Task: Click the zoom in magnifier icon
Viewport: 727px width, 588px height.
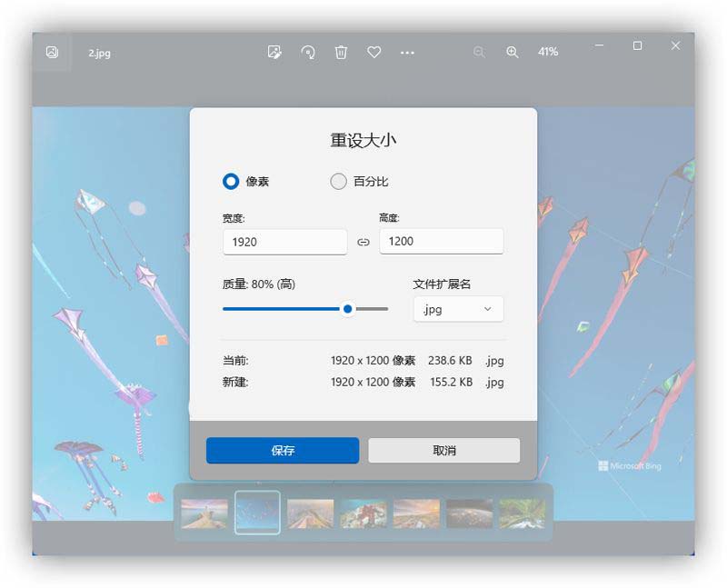Action: (513, 53)
